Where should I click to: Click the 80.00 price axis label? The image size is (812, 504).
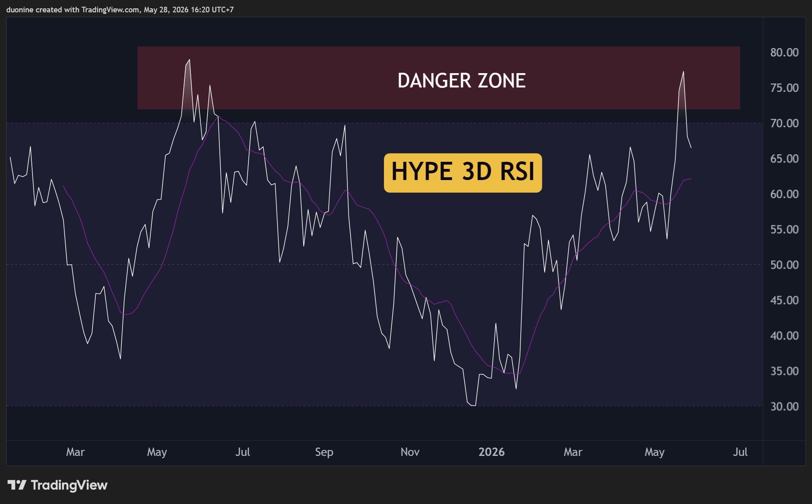pos(784,52)
